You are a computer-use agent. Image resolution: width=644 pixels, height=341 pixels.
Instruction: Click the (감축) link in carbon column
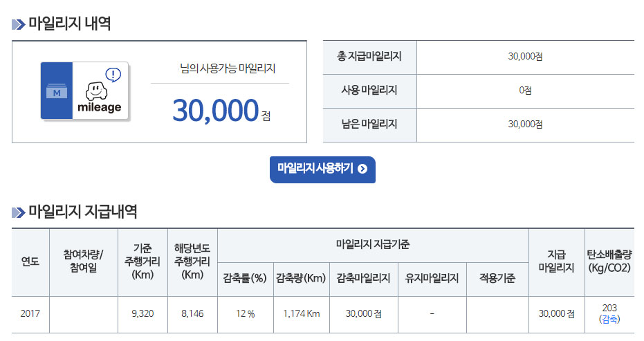(609, 319)
